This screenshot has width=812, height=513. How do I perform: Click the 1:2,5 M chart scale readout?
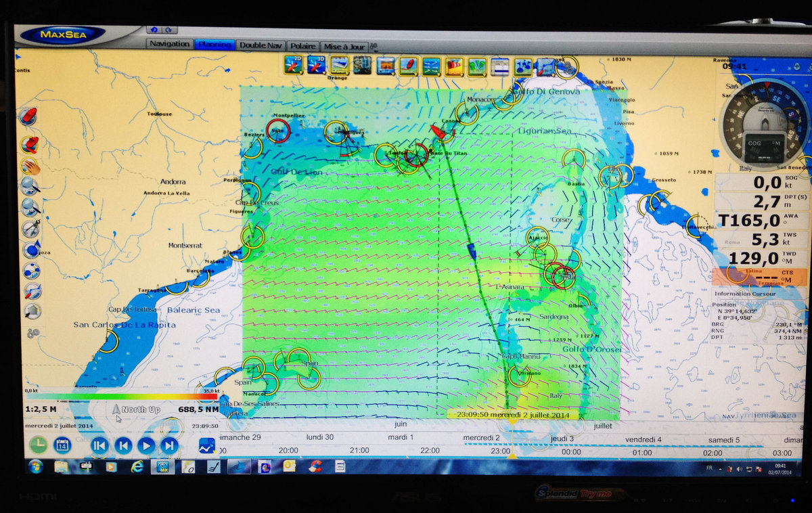[x=41, y=409]
